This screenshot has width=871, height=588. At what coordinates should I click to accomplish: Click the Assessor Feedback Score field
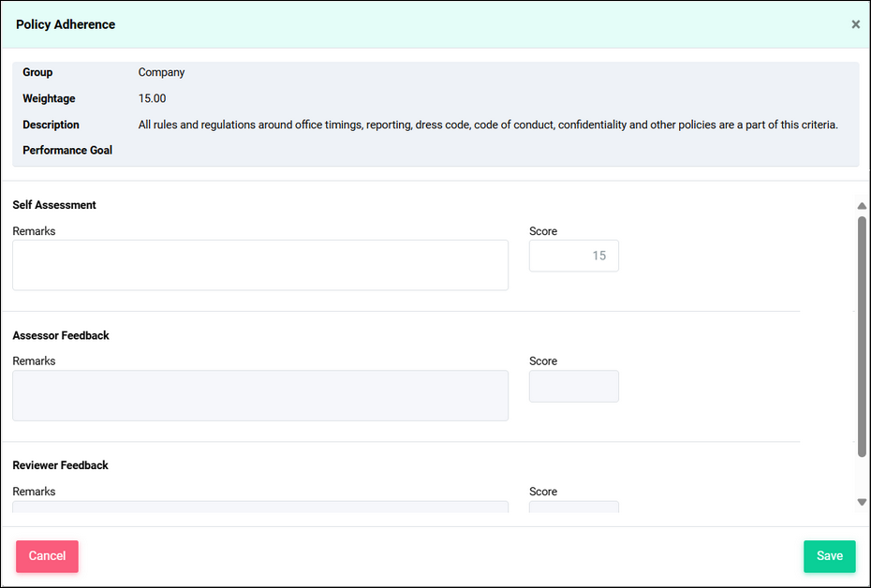[x=573, y=386]
